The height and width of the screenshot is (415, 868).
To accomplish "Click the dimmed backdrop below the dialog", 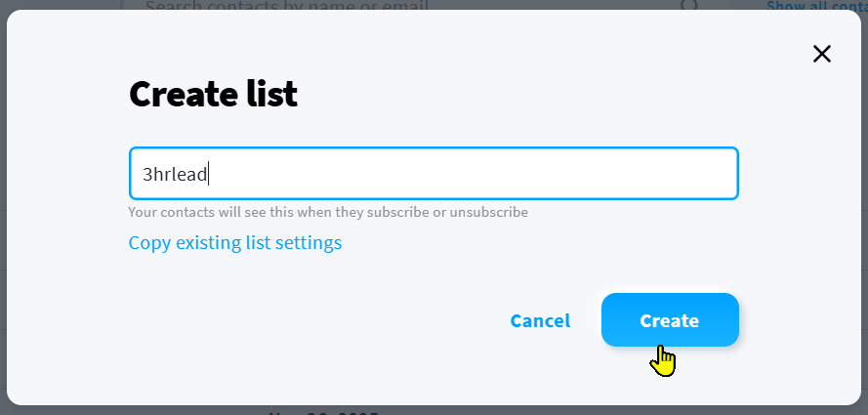I will click(x=488, y=410).
